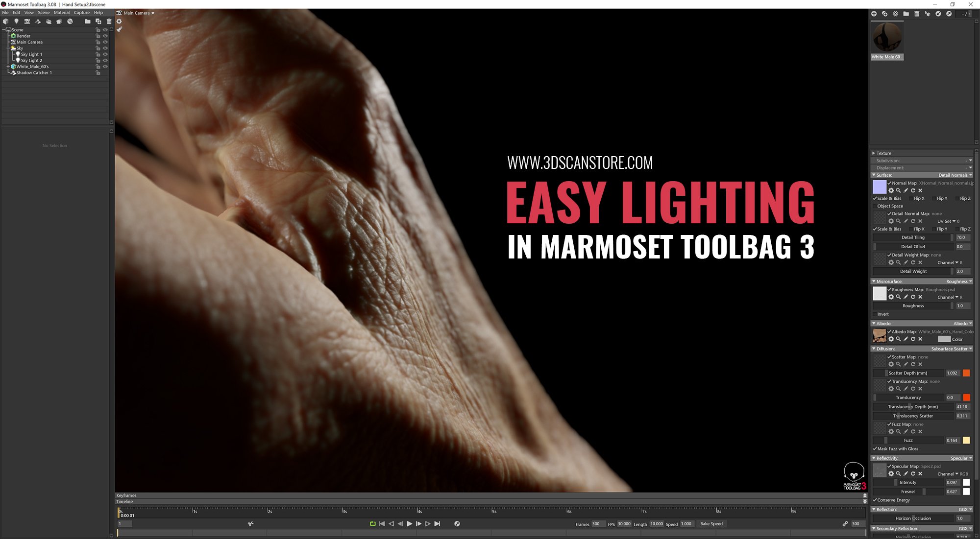Enable the Translucency Map checkbox
The width and height of the screenshot is (980, 539).
click(x=888, y=381)
